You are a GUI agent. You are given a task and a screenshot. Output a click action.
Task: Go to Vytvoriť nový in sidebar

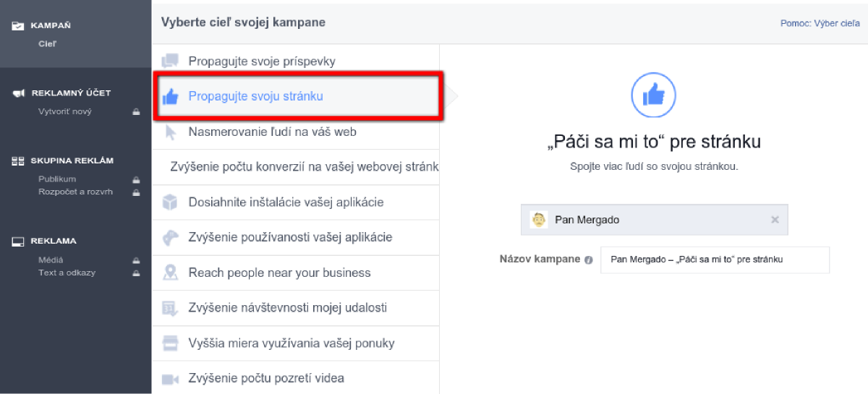pos(64,111)
